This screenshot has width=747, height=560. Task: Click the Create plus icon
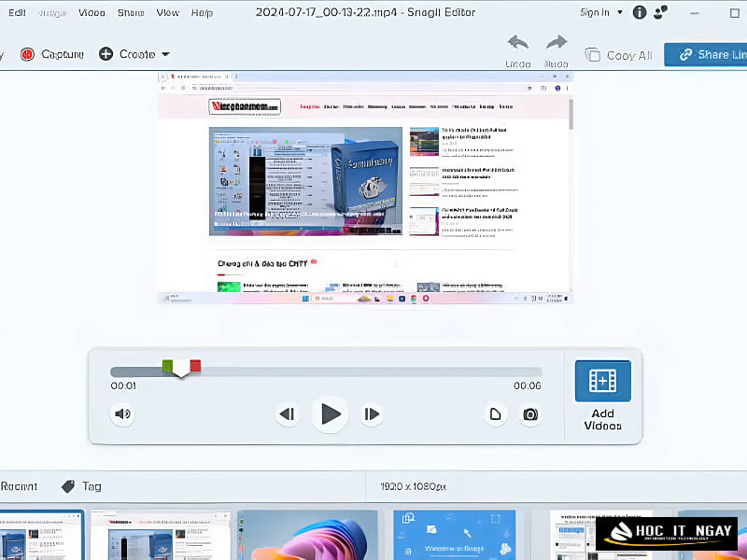point(106,54)
